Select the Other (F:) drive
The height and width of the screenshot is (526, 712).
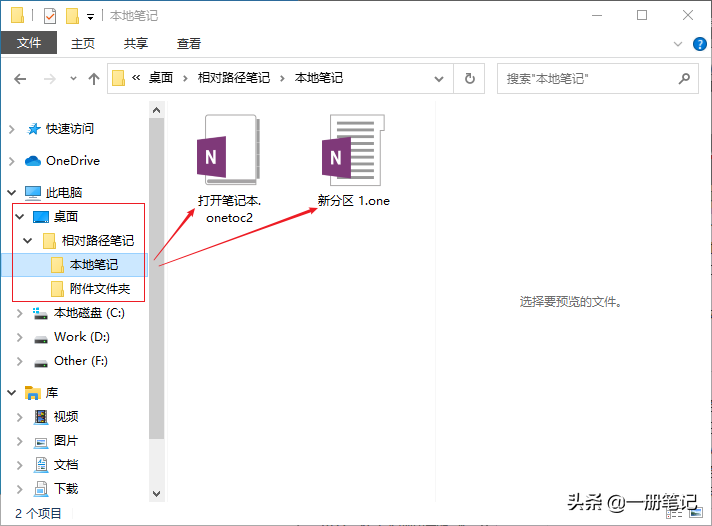click(x=81, y=361)
